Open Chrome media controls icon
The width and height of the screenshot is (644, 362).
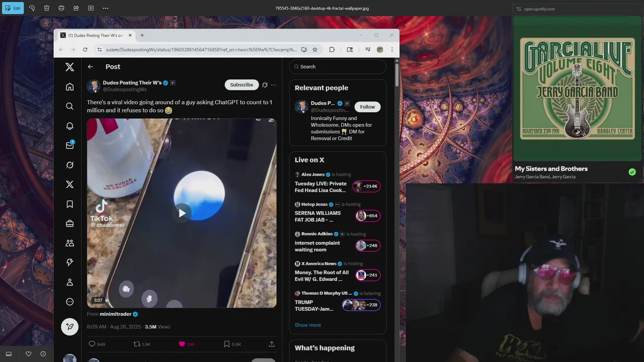pyautogui.click(x=368, y=49)
